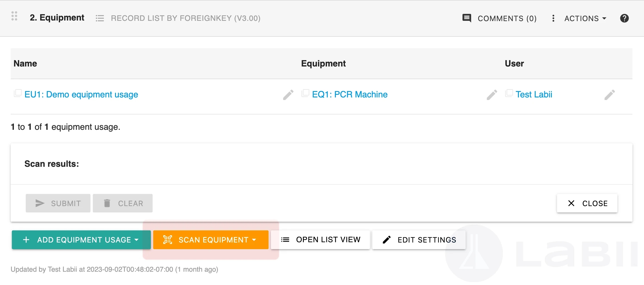This screenshot has height=285, width=644.
Task: Follow the EQ1: PCR Machine link
Action: coord(350,95)
